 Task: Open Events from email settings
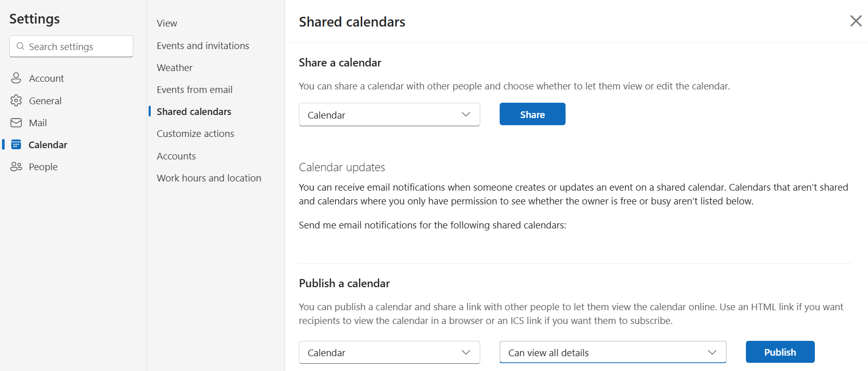(195, 89)
